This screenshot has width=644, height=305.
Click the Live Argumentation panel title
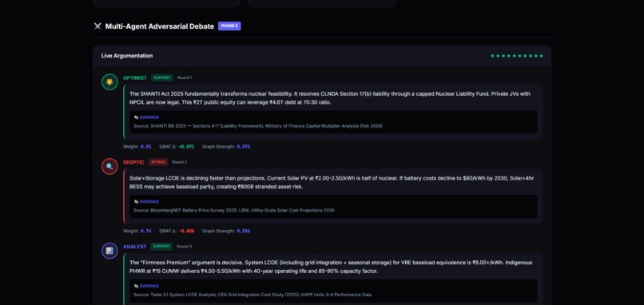[x=127, y=56]
